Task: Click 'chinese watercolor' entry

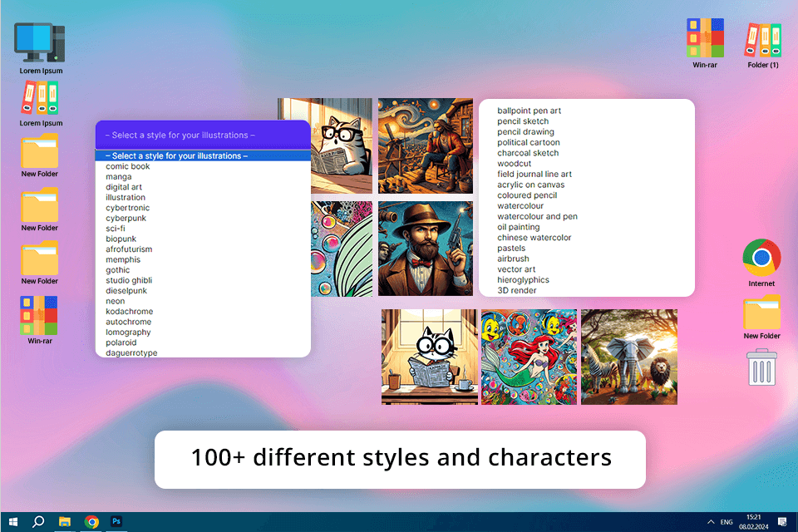Action: (x=534, y=237)
